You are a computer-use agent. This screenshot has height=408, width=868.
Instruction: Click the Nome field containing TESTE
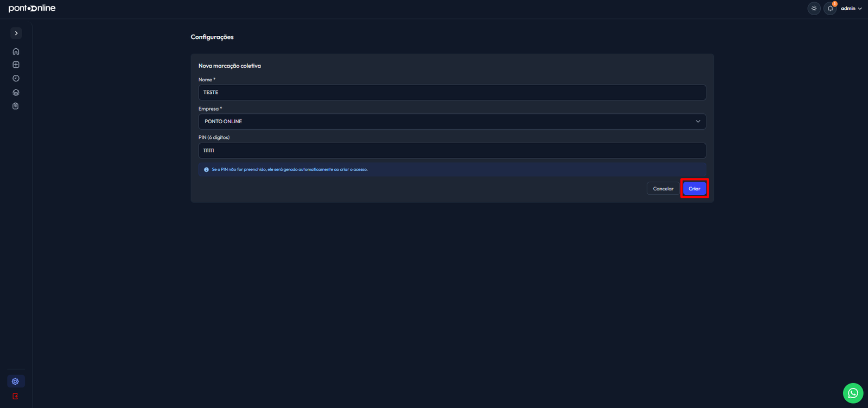point(452,92)
